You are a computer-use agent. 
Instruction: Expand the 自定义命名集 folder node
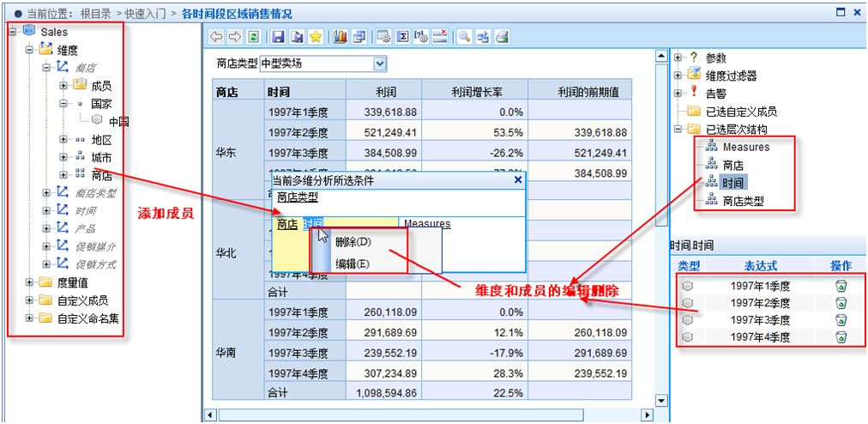pyautogui.click(x=29, y=318)
